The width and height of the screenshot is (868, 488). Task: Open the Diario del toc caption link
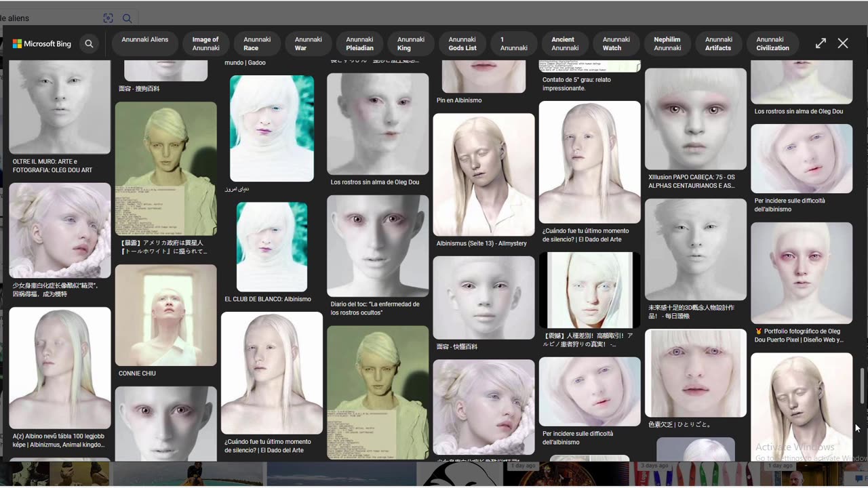[x=375, y=308]
